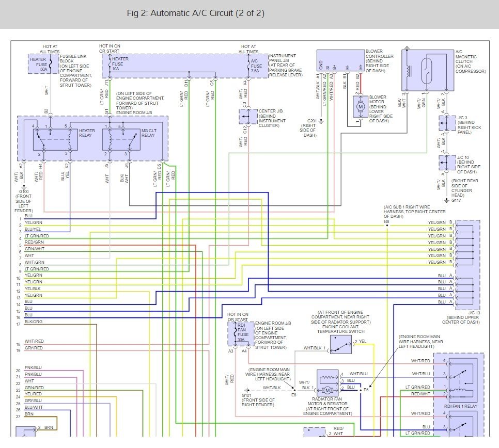The width and height of the screenshot is (499, 448).
Task: Click wire 24 YEL/RED label
Action: pyautogui.click(x=33, y=394)
